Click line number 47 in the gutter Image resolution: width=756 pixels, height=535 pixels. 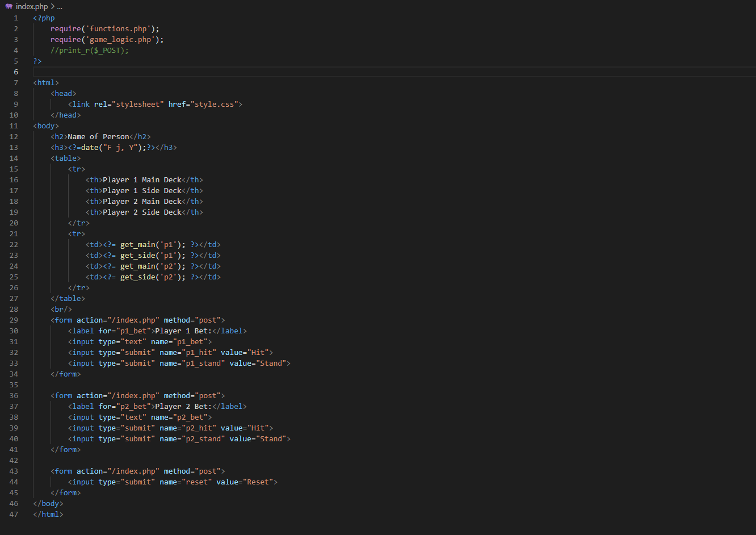[14, 514]
